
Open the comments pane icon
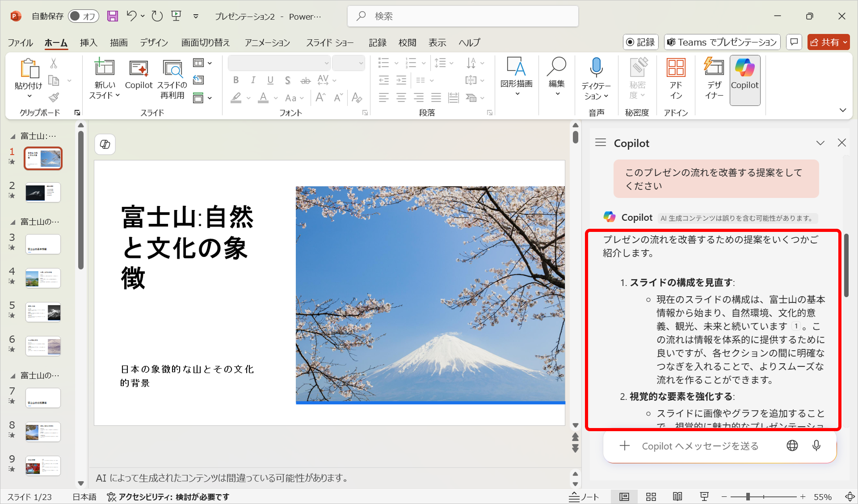794,42
